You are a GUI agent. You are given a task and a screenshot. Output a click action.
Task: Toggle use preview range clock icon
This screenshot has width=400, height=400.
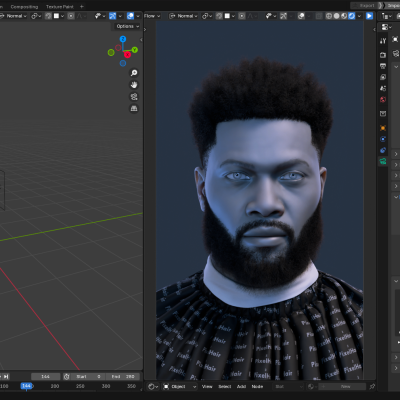coord(67,377)
